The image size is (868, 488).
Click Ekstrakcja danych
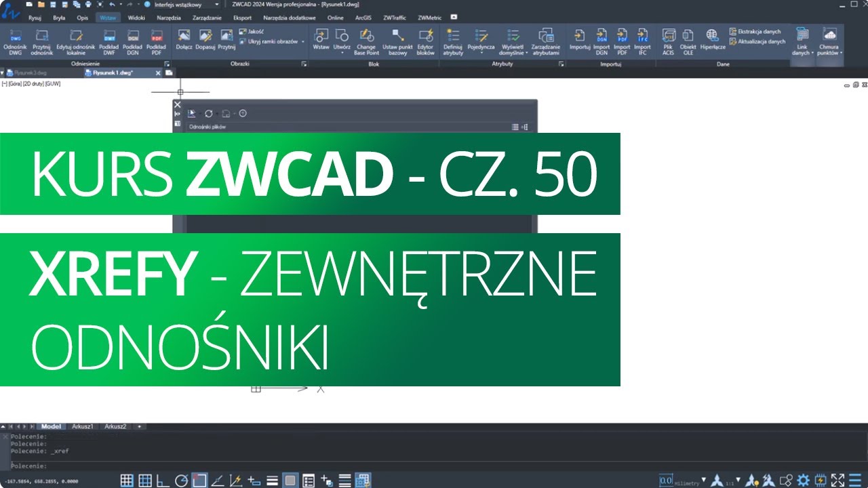(755, 32)
